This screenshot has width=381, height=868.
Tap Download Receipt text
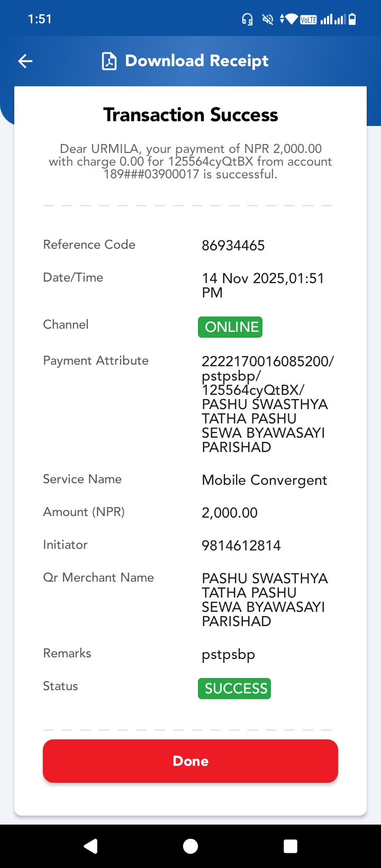click(197, 61)
